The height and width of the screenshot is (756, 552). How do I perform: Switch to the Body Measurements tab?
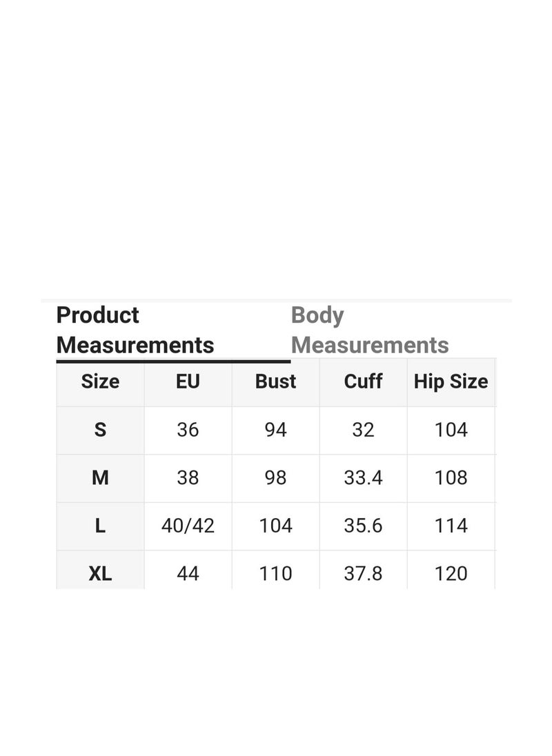(370, 330)
